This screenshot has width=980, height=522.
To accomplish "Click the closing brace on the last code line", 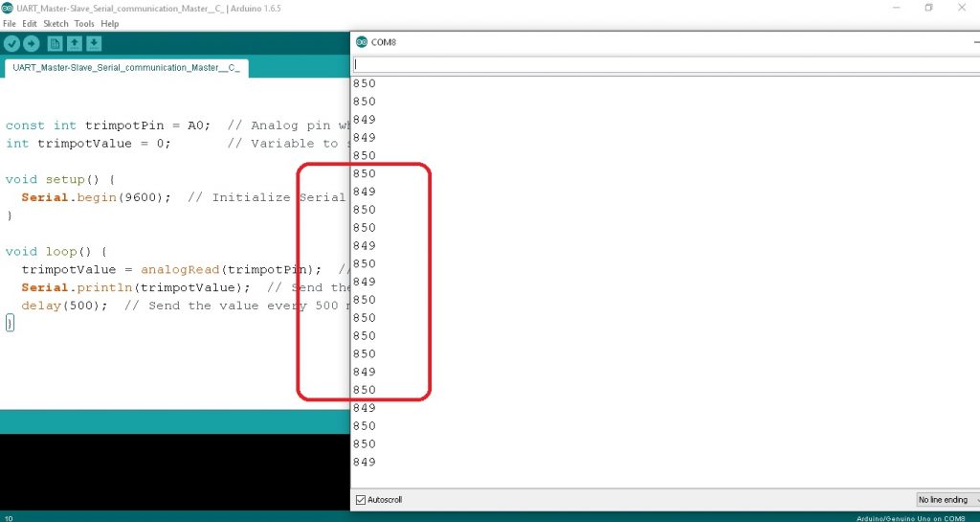I will [10, 323].
